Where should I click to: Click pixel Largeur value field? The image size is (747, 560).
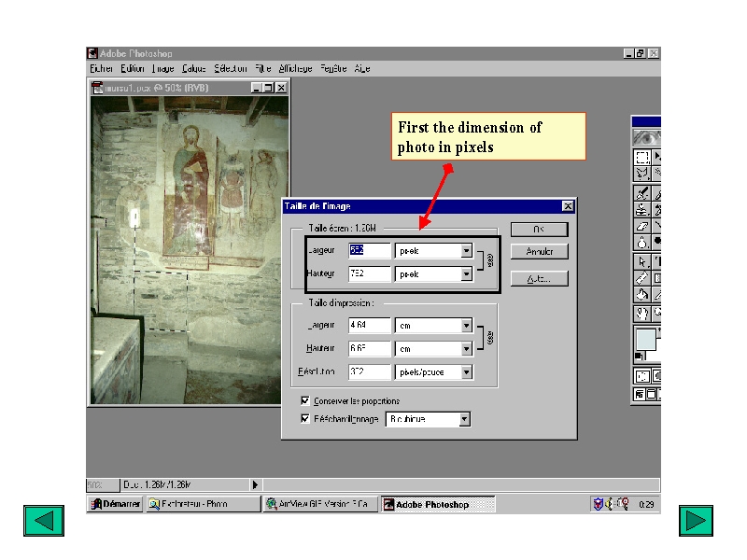[369, 250]
